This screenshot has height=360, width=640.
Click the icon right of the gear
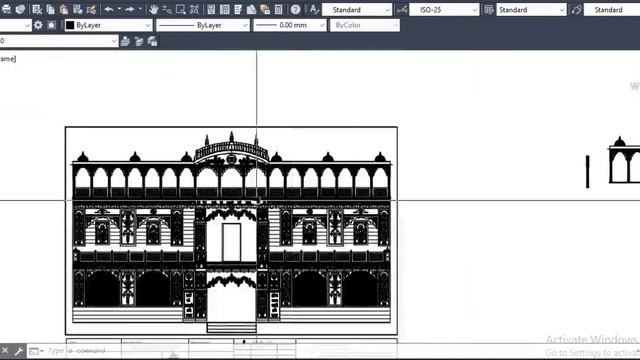tap(51, 25)
